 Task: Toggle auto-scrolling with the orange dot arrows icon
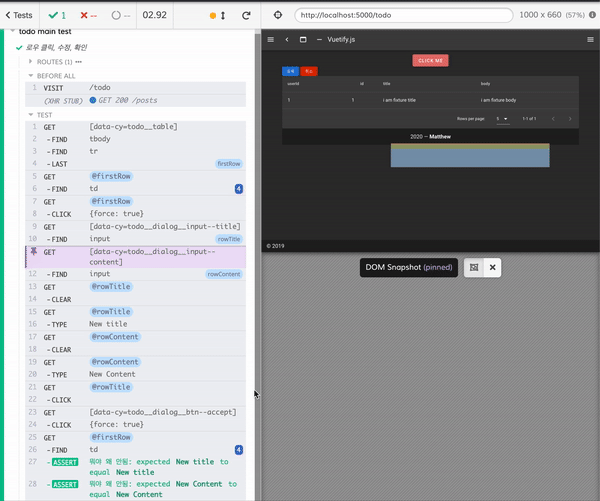point(218,15)
